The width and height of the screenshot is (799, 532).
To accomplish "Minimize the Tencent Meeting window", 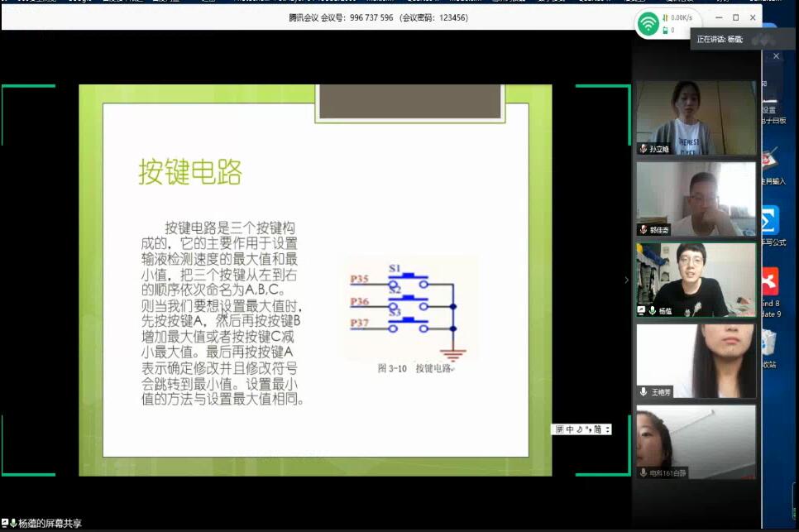I will click(717, 17).
